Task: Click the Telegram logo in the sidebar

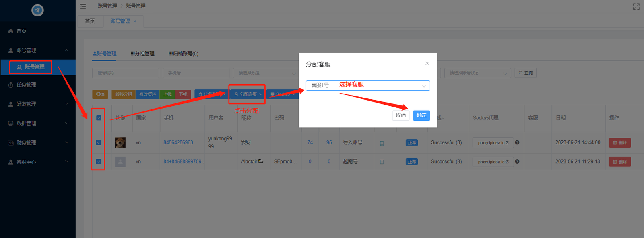Action: (37, 10)
